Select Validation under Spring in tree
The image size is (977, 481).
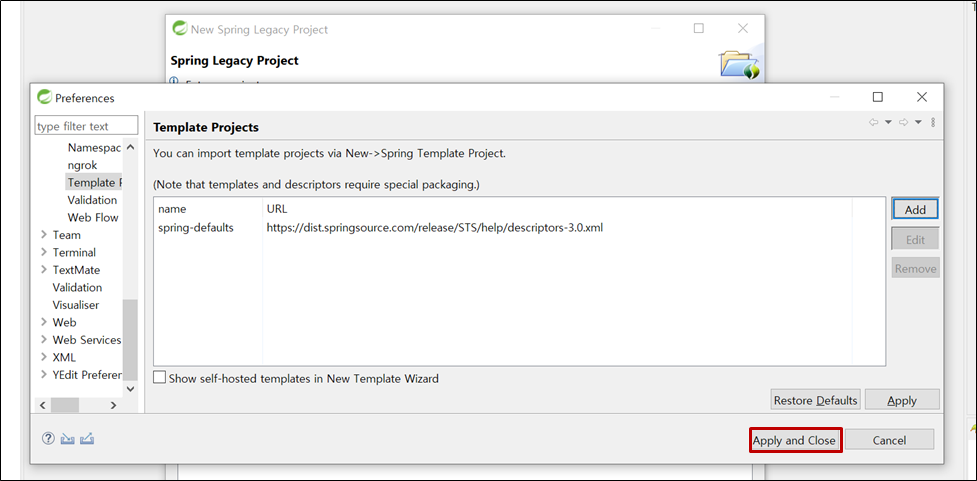click(x=92, y=200)
